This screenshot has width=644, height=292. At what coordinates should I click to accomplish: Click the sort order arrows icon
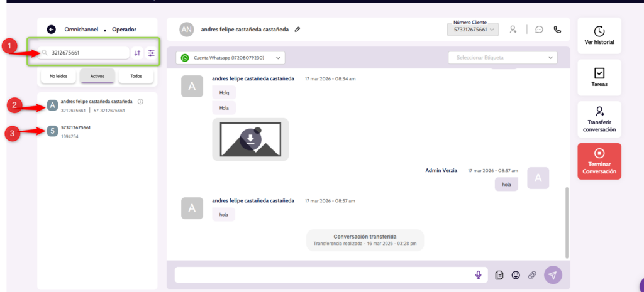[x=137, y=53]
